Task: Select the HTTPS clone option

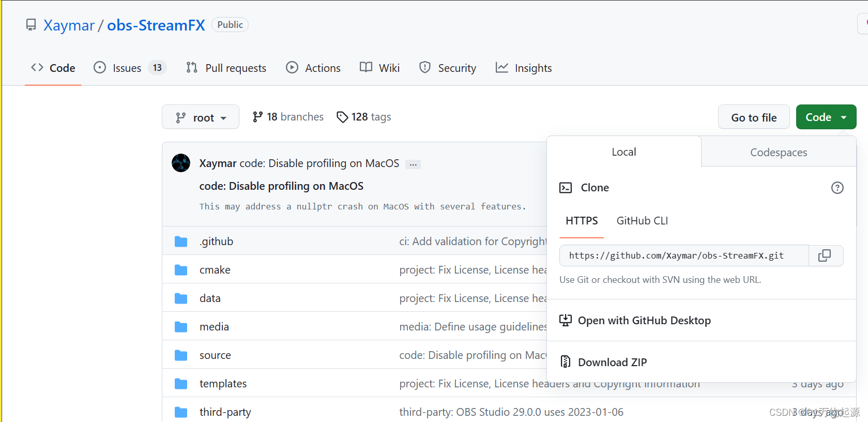Action: [x=582, y=221]
